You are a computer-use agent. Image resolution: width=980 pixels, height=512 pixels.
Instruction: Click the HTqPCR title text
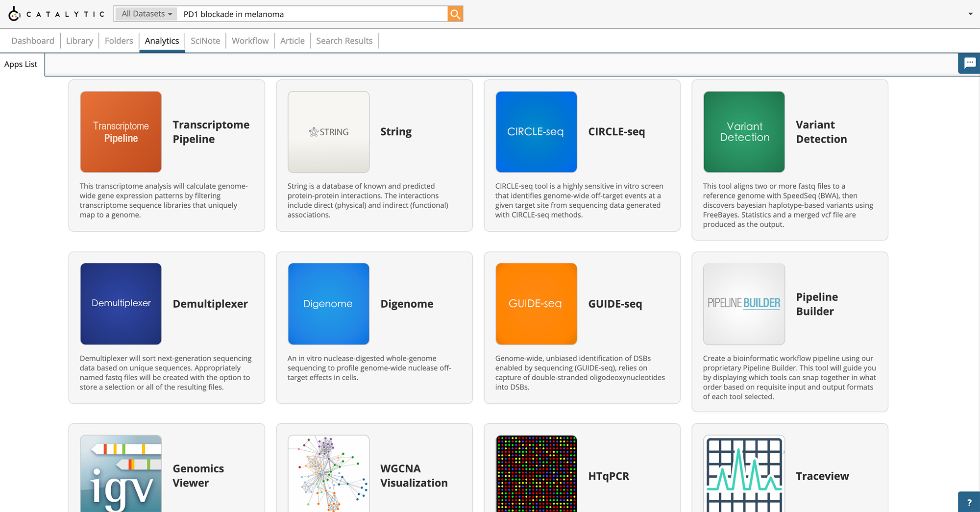coord(609,476)
